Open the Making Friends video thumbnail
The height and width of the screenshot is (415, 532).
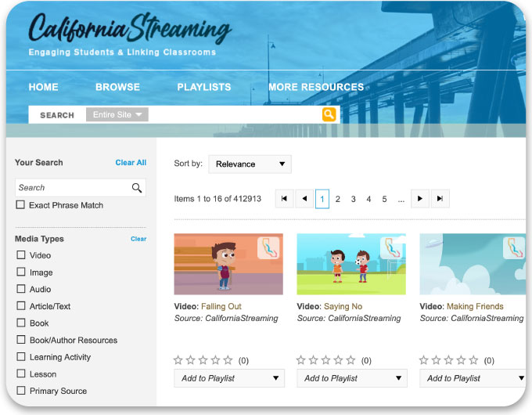pos(473,264)
